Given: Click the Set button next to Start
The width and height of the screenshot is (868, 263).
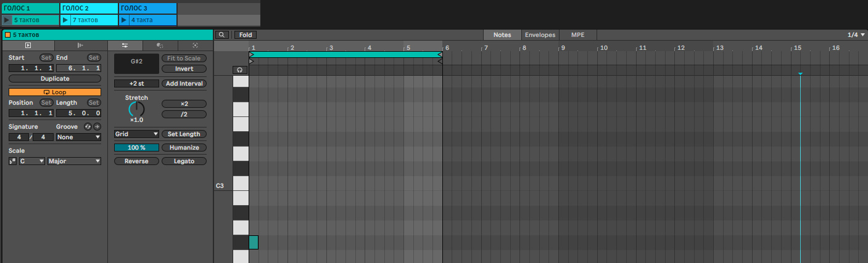Looking at the screenshot, I should pos(46,58).
